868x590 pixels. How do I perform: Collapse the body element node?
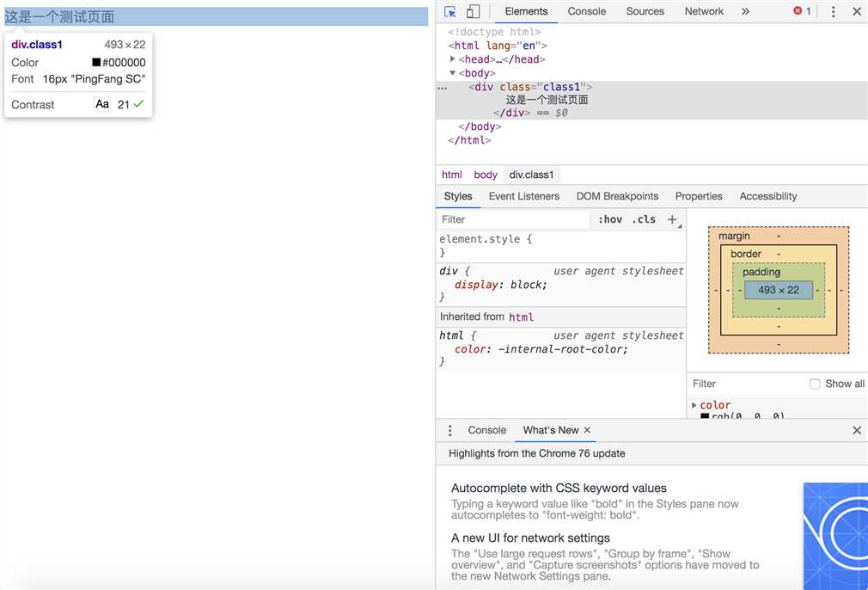pyautogui.click(x=453, y=73)
